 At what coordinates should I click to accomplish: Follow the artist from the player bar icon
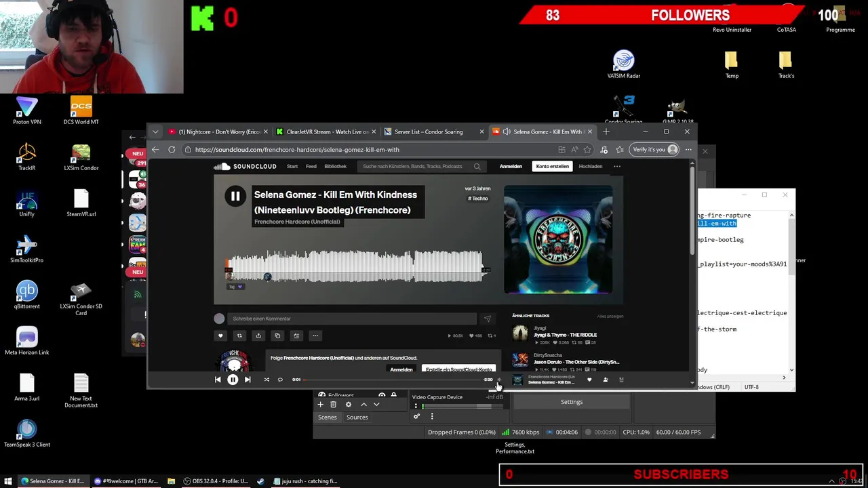606,380
